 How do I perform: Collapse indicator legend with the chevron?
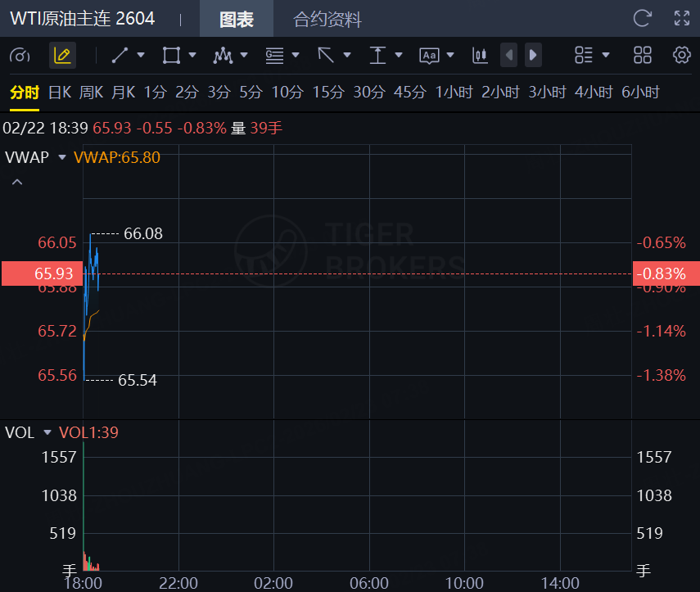tap(17, 182)
